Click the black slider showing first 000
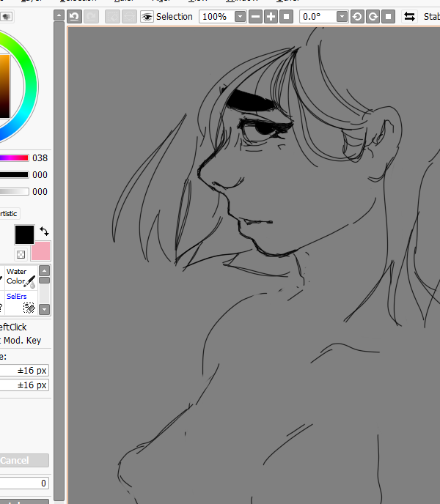The width and height of the screenshot is (440, 504). click(15, 175)
